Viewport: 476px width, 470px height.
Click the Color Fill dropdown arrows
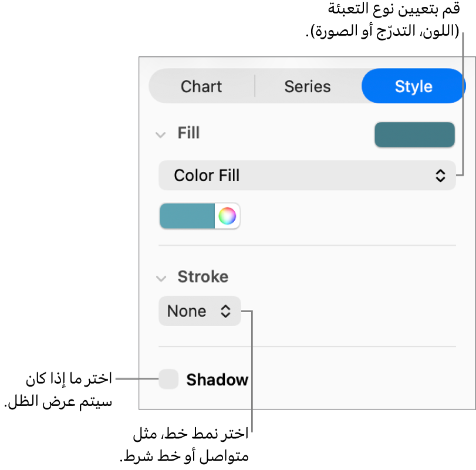(440, 175)
